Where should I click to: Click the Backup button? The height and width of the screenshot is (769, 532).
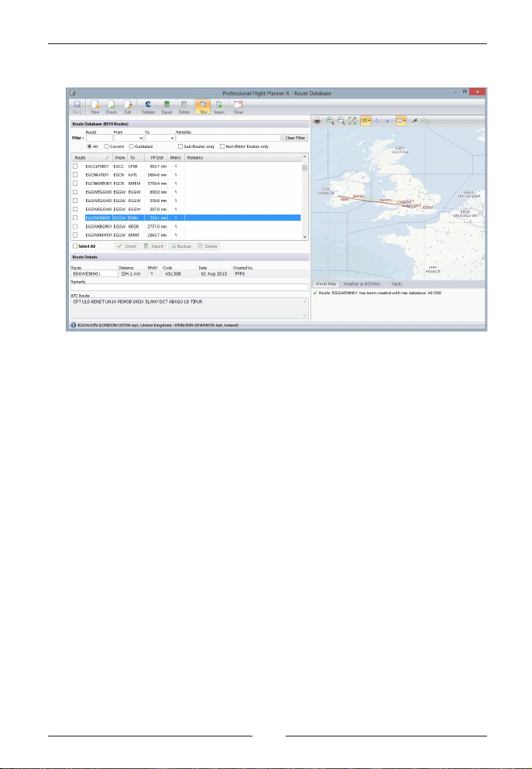click(x=180, y=246)
